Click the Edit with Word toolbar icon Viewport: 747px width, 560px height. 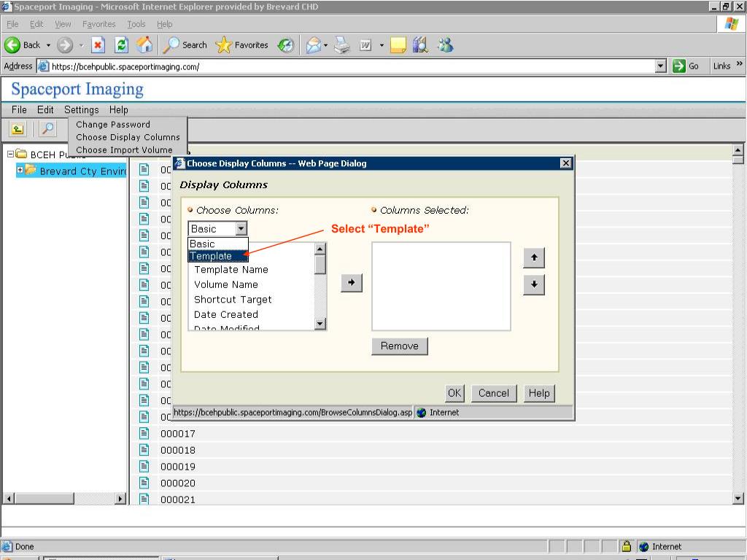pos(365,45)
